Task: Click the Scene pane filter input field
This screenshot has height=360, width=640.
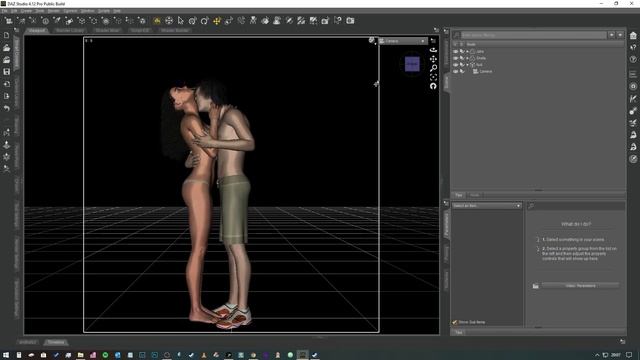Action: click(533, 36)
